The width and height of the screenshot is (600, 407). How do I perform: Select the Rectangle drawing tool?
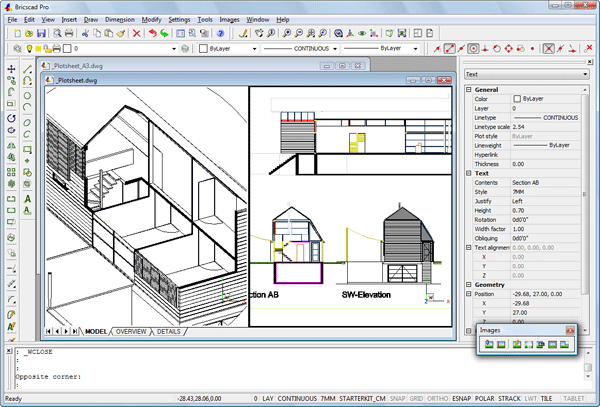coord(27,149)
